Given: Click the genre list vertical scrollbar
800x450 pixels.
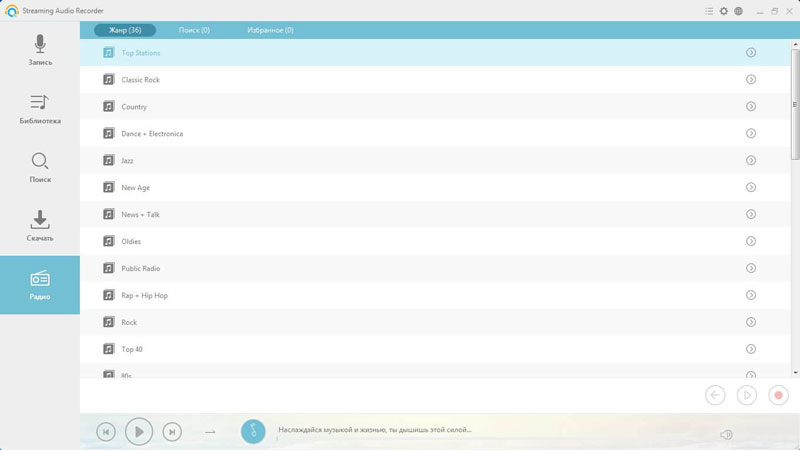Looking at the screenshot, I should pos(795,105).
